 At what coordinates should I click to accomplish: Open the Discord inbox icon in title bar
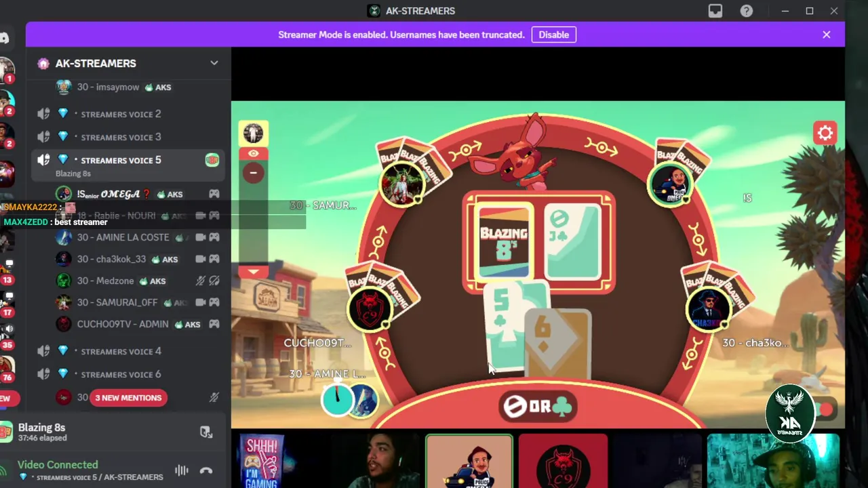pos(715,11)
